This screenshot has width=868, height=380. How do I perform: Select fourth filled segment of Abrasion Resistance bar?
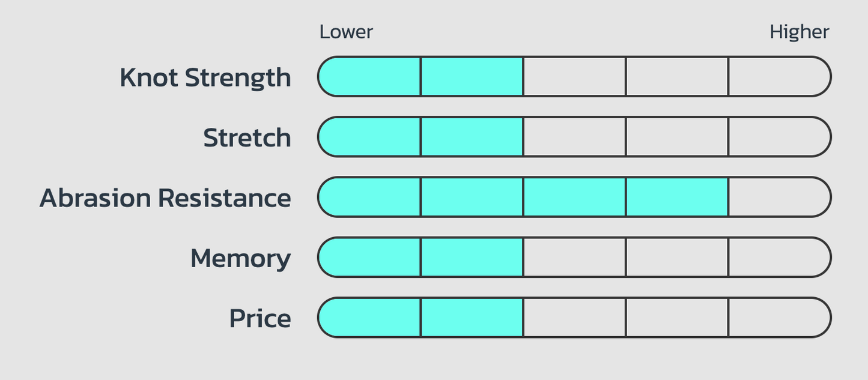(677, 197)
